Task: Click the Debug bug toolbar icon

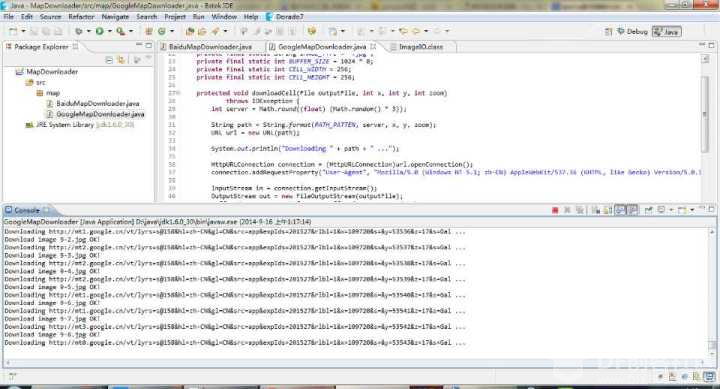Action: point(79,31)
